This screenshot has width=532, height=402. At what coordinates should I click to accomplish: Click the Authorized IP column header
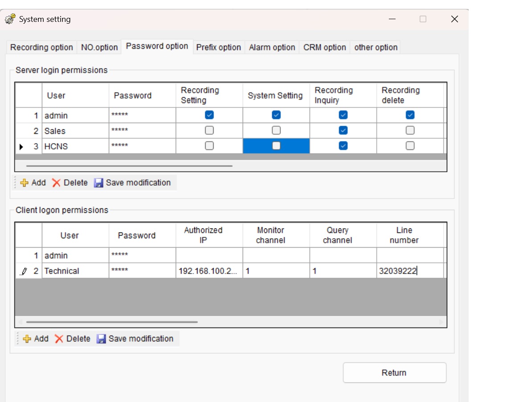click(x=209, y=235)
